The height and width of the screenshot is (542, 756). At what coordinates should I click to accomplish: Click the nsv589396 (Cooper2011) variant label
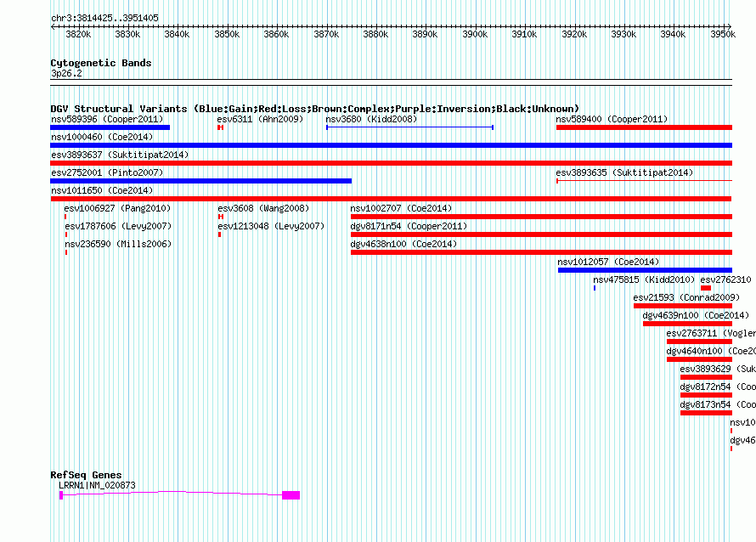click(x=107, y=119)
